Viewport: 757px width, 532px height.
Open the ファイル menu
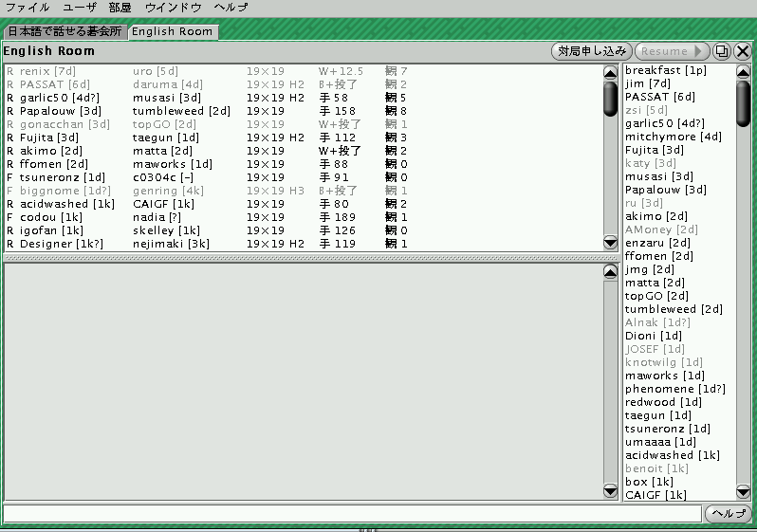(28, 8)
